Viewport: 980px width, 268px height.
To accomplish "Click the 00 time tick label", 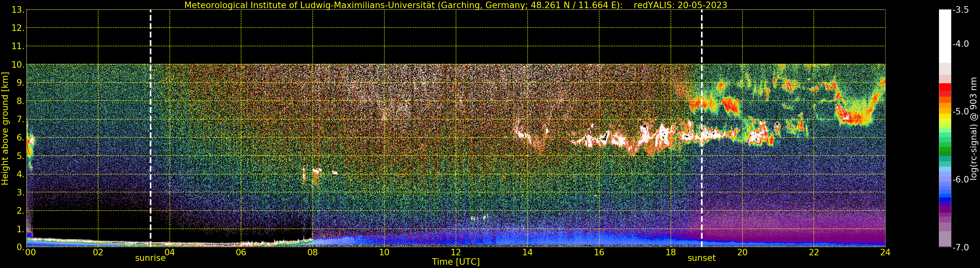I will 30,252.
